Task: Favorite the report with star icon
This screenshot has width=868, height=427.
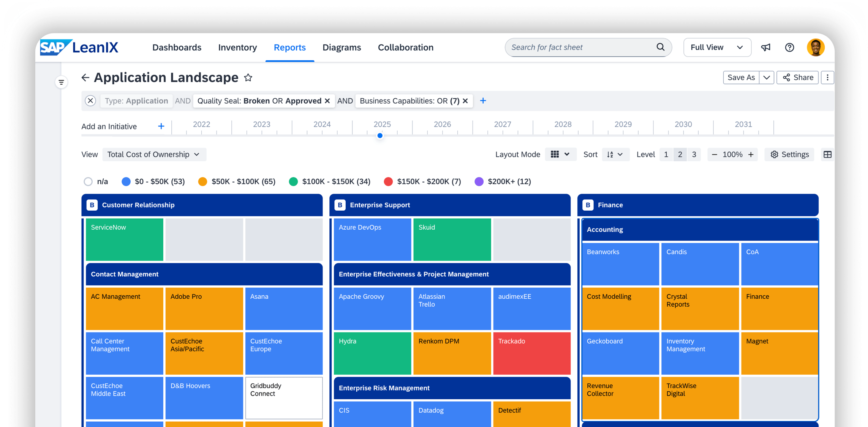Action: coord(248,78)
